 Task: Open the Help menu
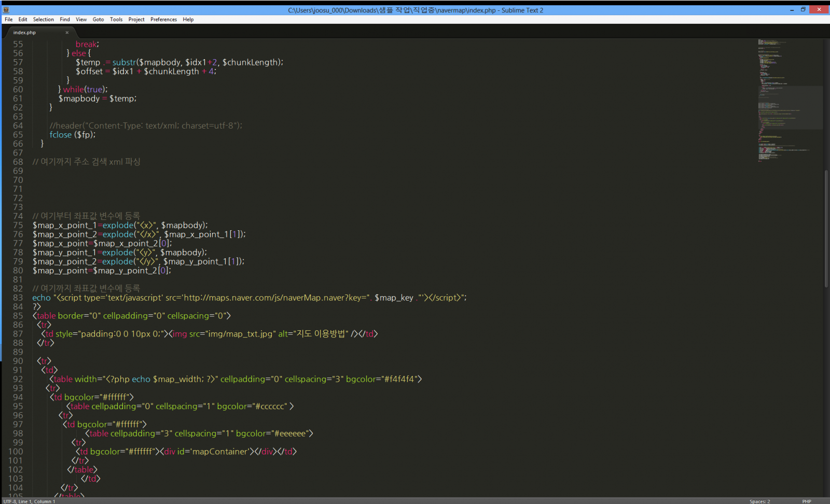[x=188, y=20]
